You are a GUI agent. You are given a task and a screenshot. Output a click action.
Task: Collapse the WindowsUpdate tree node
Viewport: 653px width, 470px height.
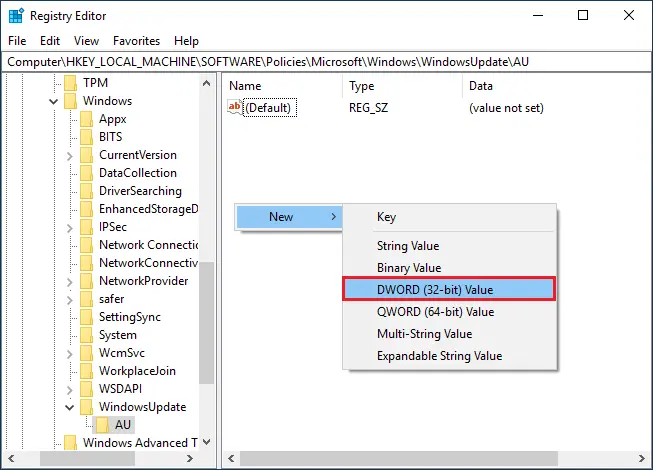tap(70, 407)
